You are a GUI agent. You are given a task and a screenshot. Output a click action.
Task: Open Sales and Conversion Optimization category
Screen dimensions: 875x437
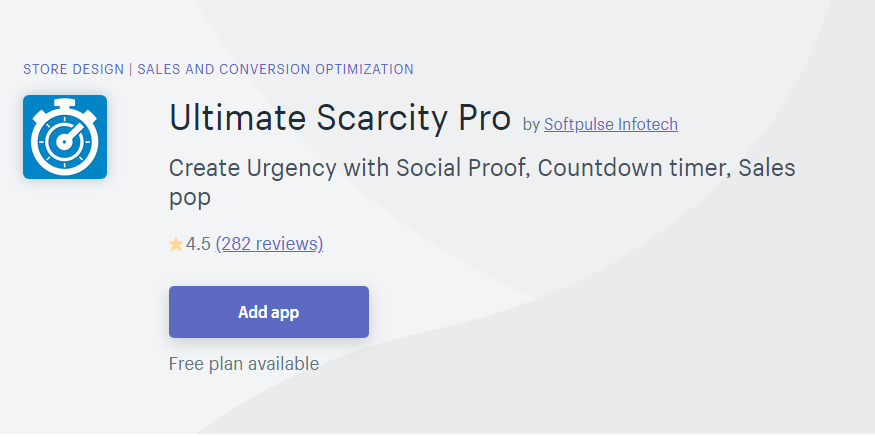click(x=276, y=69)
